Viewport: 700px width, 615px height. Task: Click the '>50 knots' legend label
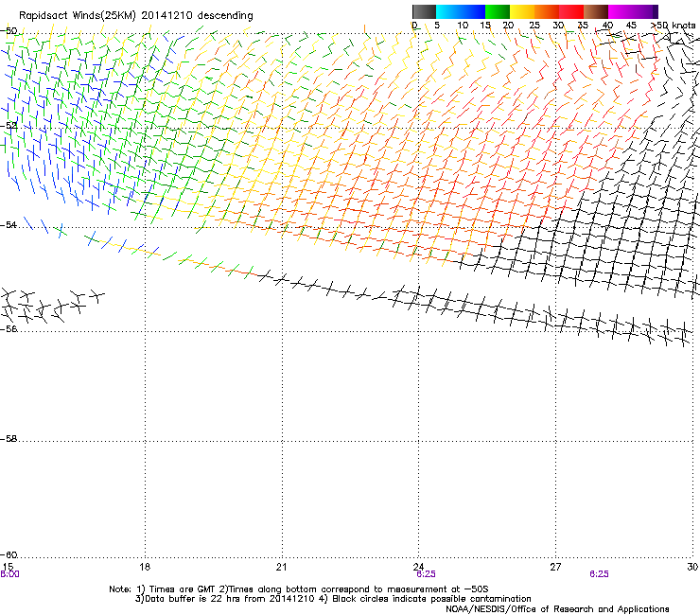[x=673, y=26]
